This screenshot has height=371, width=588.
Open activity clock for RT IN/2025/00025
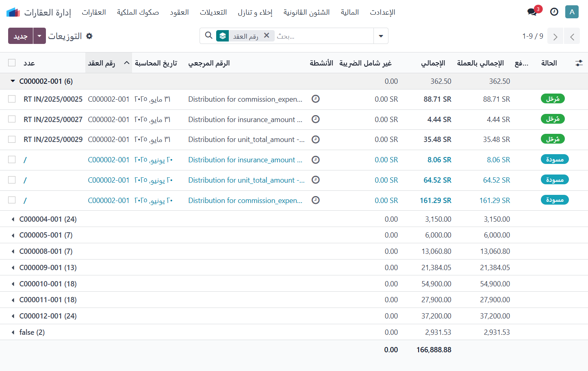click(x=316, y=99)
